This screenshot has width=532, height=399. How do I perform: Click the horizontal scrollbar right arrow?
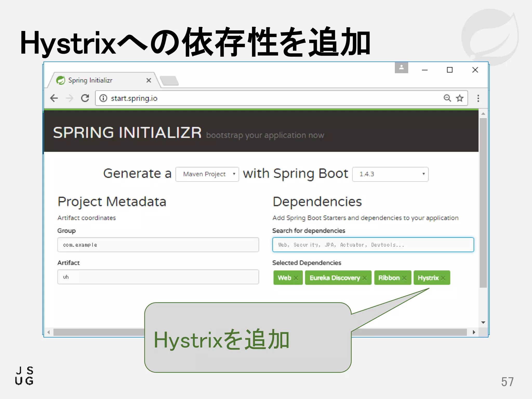click(474, 332)
